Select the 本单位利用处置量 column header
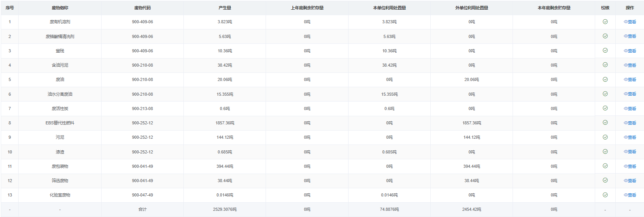Viewport: 644px width, 217px height. click(x=389, y=8)
